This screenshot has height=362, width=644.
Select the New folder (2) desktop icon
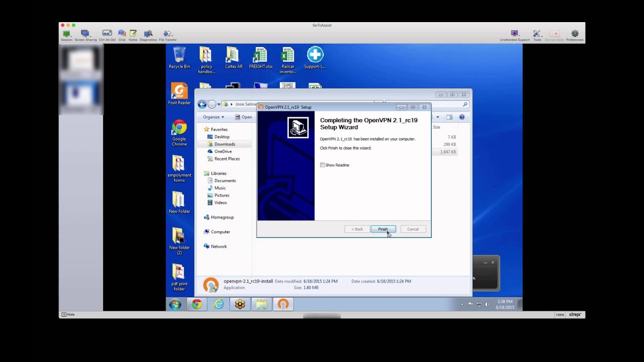tap(179, 241)
